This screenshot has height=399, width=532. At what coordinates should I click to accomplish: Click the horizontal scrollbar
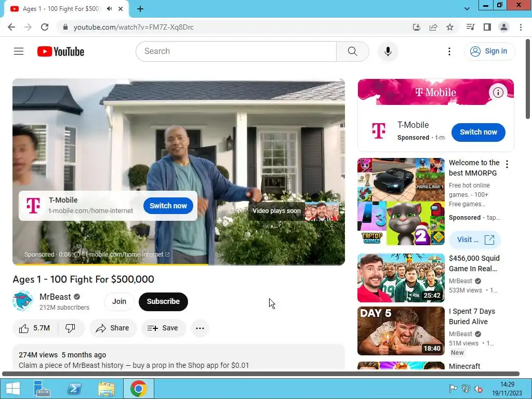[261, 374]
